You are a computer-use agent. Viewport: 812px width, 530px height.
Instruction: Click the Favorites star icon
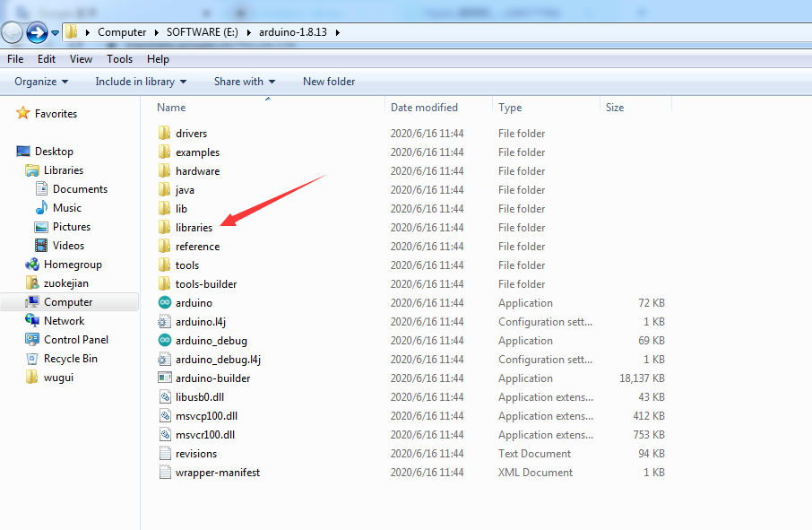tap(22, 113)
